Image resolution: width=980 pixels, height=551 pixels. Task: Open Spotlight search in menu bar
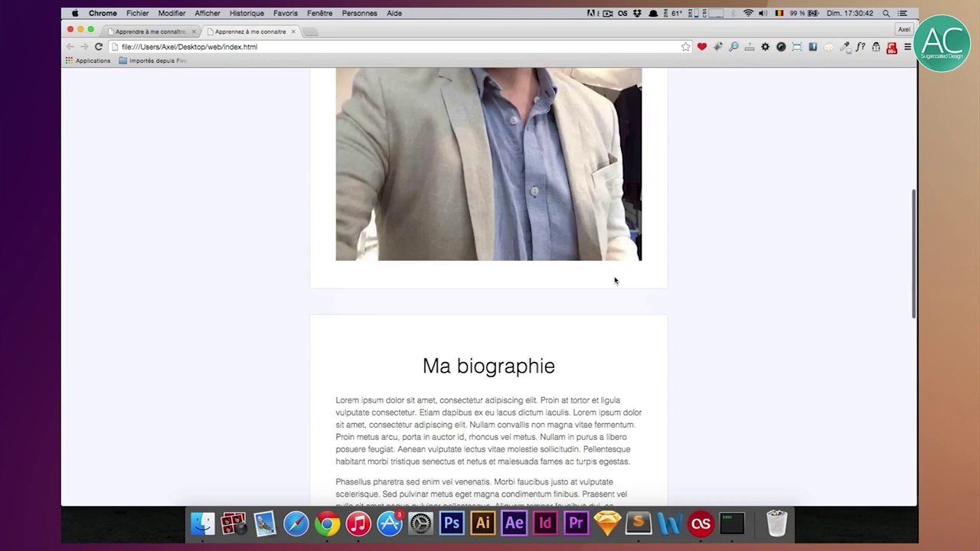pos(886,13)
